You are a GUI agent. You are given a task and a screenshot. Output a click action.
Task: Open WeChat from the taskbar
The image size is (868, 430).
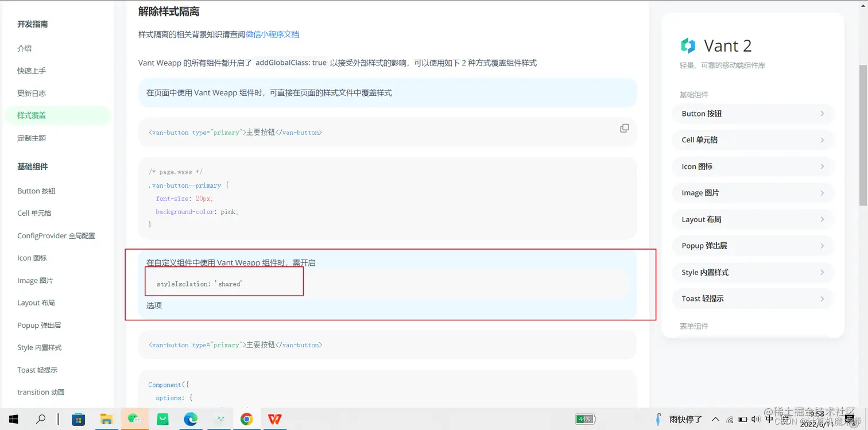(134, 419)
